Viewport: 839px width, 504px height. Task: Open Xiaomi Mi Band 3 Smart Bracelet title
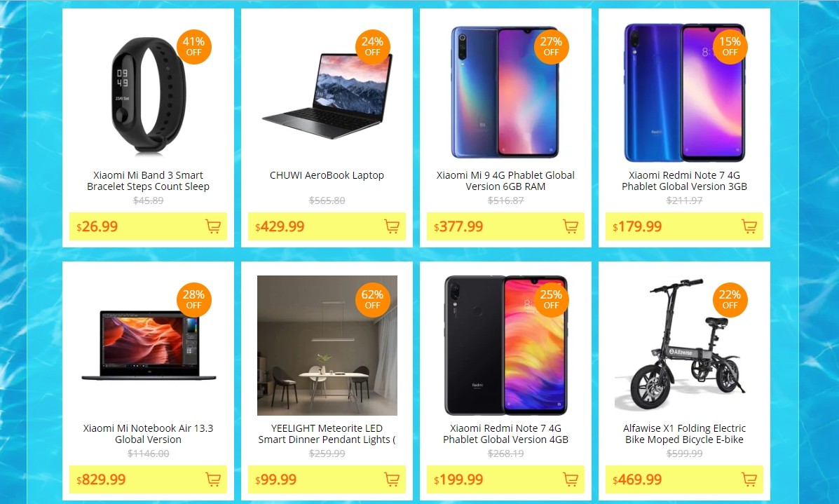tap(148, 181)
